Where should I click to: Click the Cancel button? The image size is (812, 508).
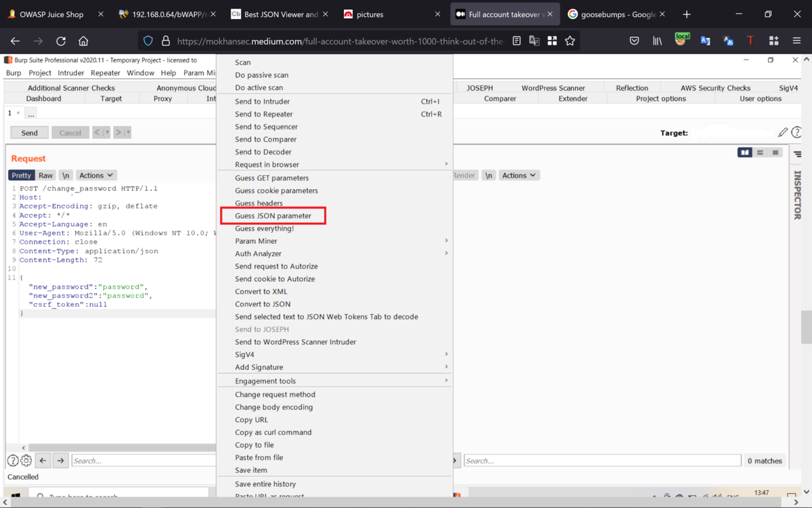pos(70,133)
